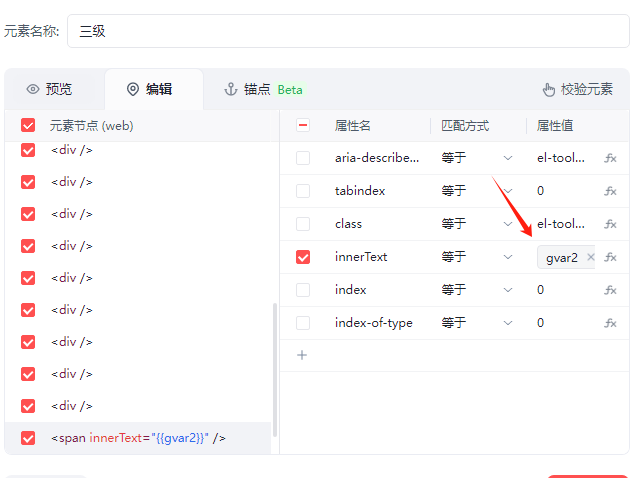Uncheck the innerText attribute checkbox
The image size is (640, 478).
pos(303,257)
